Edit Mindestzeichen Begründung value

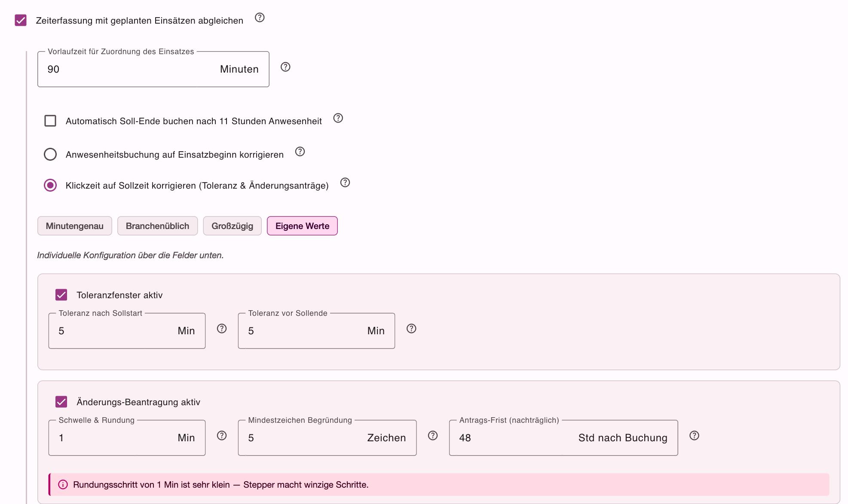[327, 438]
